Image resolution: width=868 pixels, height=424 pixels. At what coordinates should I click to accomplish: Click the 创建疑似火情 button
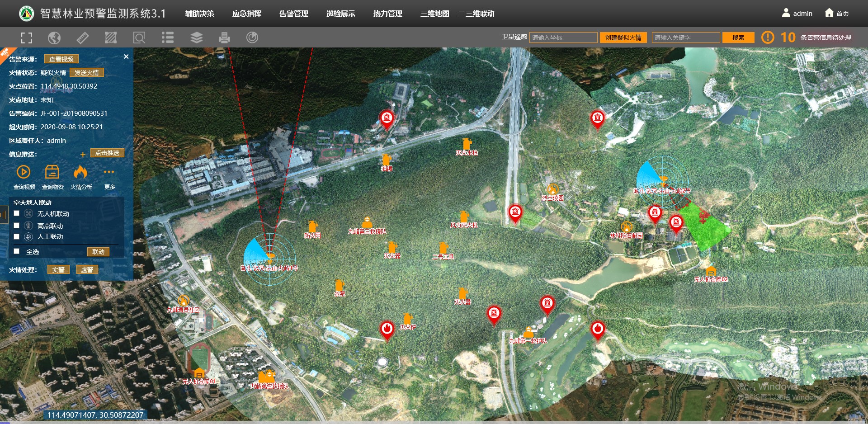click(x=623, y=38)
